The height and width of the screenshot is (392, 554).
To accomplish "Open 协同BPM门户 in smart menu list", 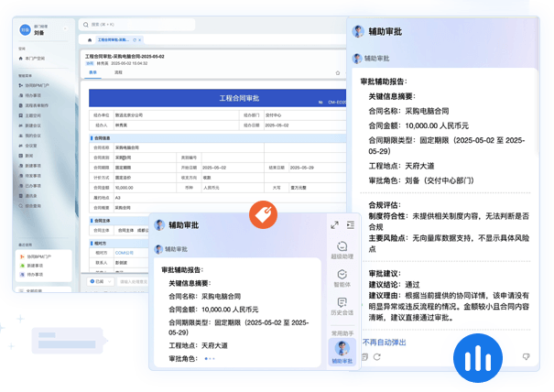I will coord(34,85).
